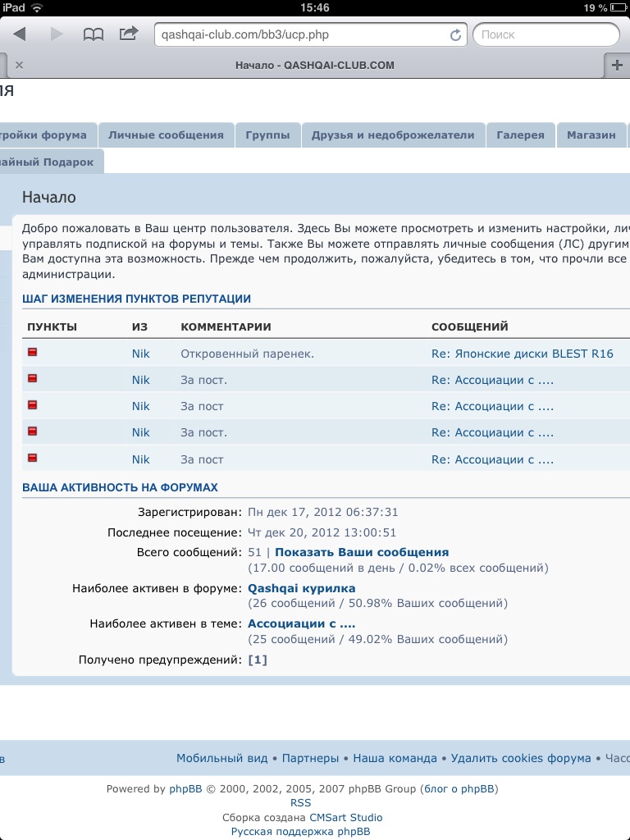Viewport: 630px width, 840px height.
Task: Click red reputation icon for BLEST R16 row
Action: [x=33, y=353]
